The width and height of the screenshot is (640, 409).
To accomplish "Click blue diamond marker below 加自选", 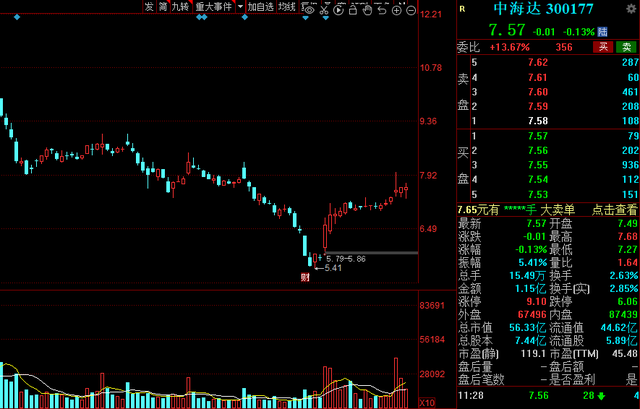I will [x=245, y=17].
